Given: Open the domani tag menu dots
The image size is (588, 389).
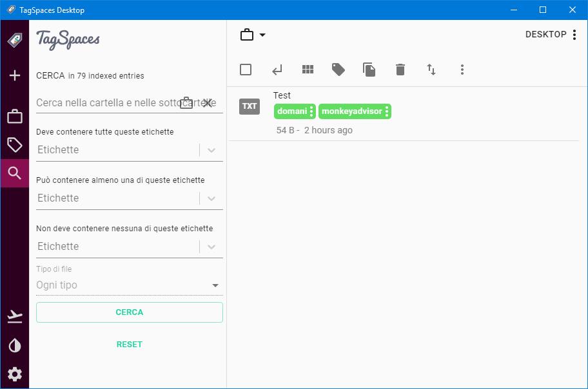Looking at the screenshot, I should pos(311,111).
